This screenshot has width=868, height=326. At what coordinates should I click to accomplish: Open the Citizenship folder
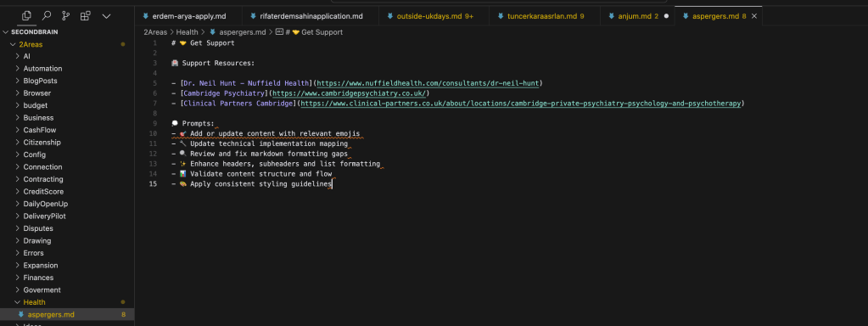(42, 143)
